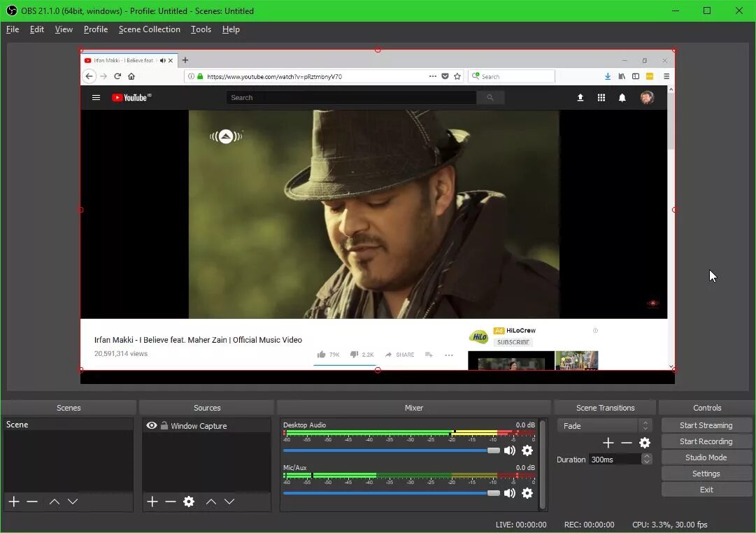Open the Tools menu

click(x=201, y=29)
